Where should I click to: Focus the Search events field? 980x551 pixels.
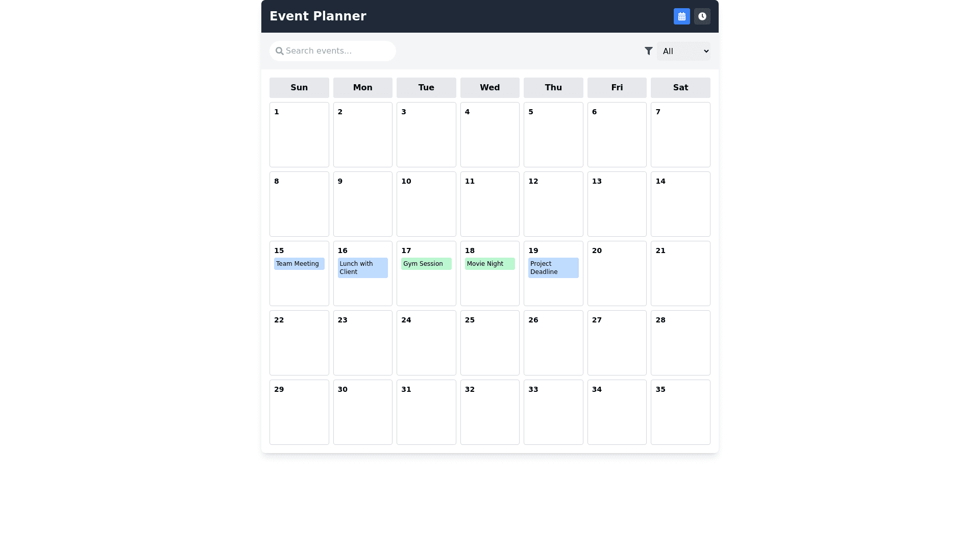click(337, 51)
